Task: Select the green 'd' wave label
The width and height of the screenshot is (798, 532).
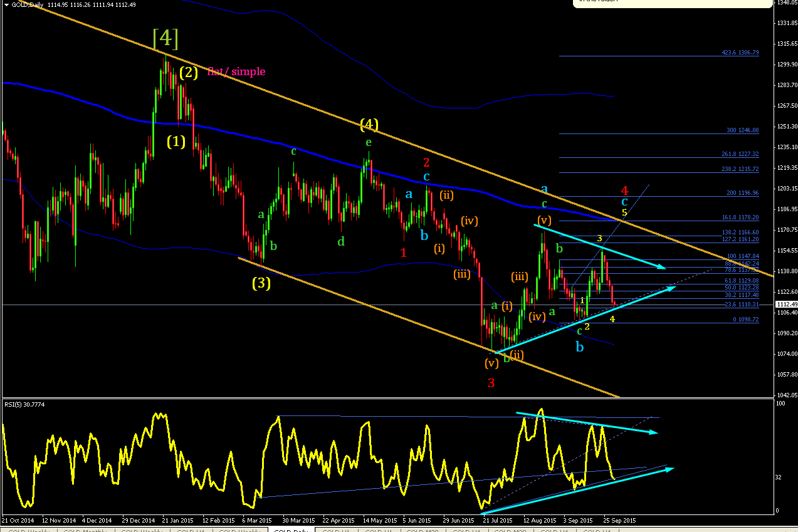Action: click(x=341, y=241)
